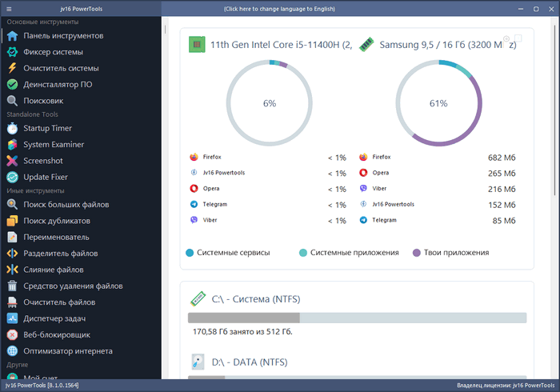560x392 pixels.
Task: Click the Системные приложения teal legend dot
Action: [x=303, y=253]
